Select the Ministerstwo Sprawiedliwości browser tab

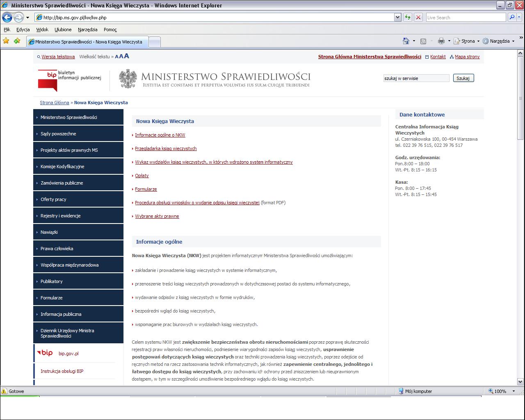(x=87, y=42)
